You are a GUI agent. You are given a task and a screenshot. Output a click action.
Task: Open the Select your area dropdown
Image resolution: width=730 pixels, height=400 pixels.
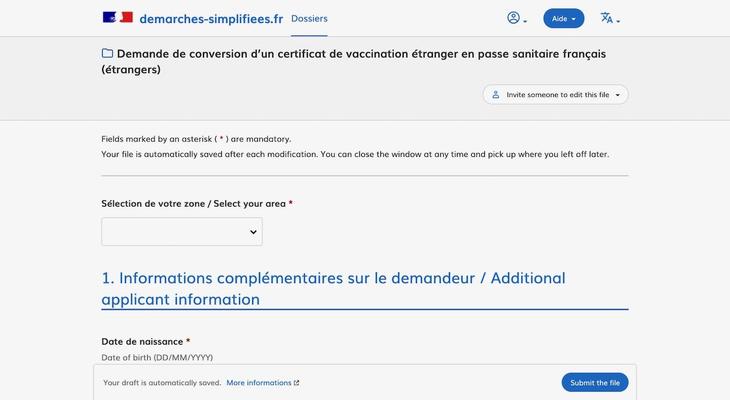[181, 232]
